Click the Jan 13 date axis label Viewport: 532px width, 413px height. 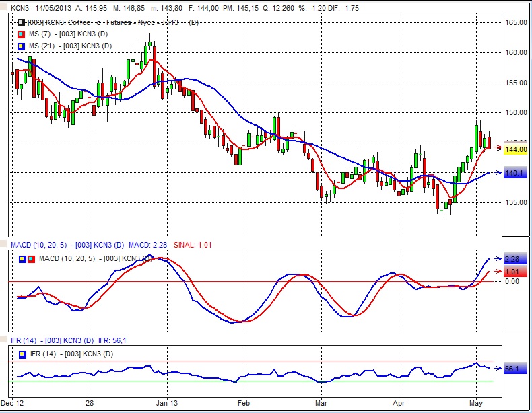point(166,404)
